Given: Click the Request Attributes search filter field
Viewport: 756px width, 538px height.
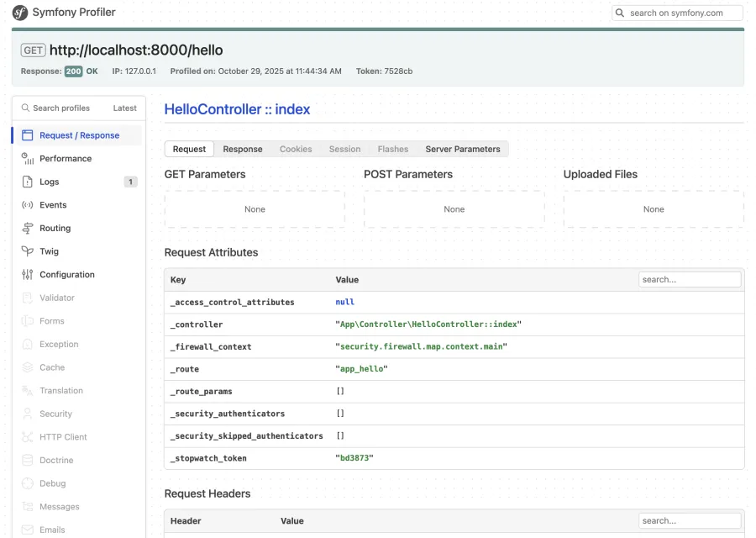Looking at the screenshot, I should 689,278.
